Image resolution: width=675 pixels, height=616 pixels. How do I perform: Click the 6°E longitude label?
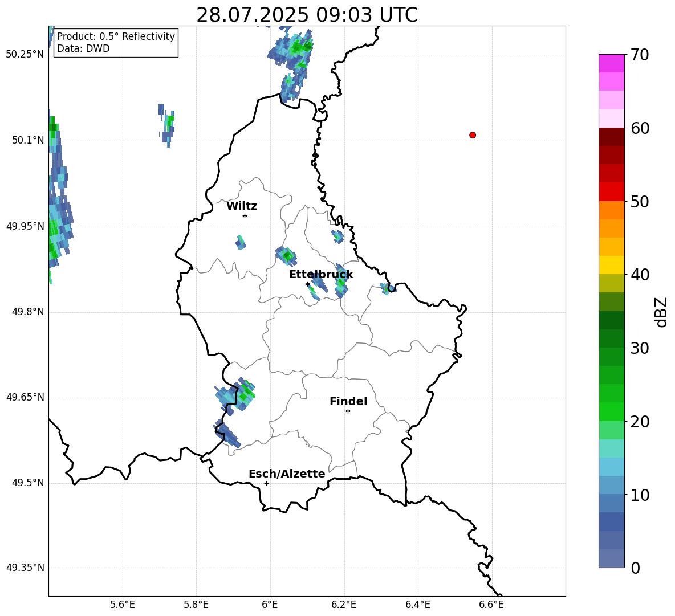tap(270, 605)
